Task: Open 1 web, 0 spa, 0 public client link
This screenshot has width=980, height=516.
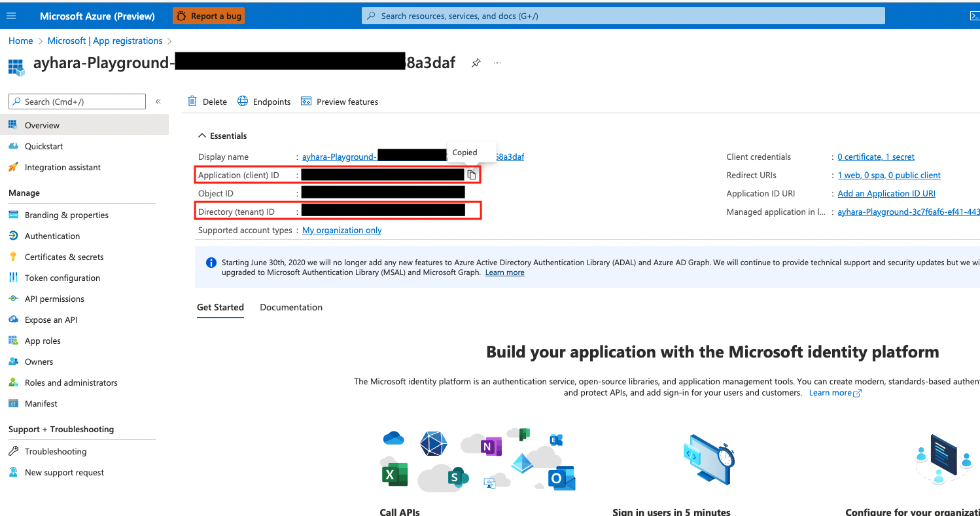Action: tap(889, 175)
